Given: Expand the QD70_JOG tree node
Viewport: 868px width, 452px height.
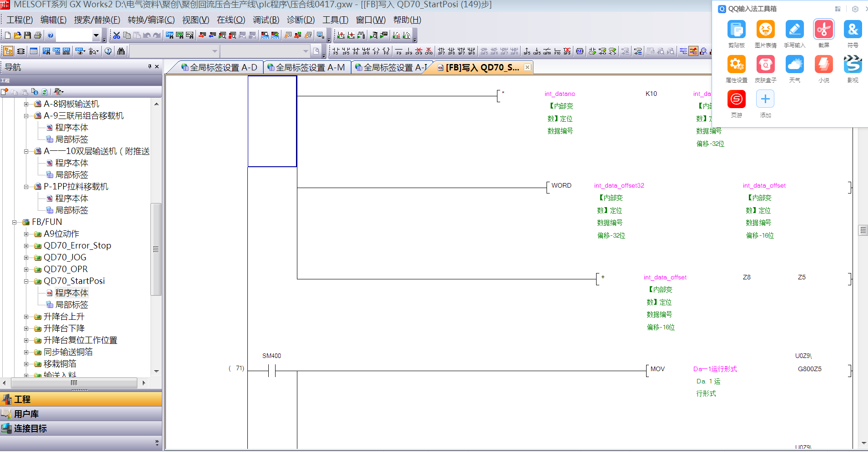Looking at the screenshot, I should 26,258.
